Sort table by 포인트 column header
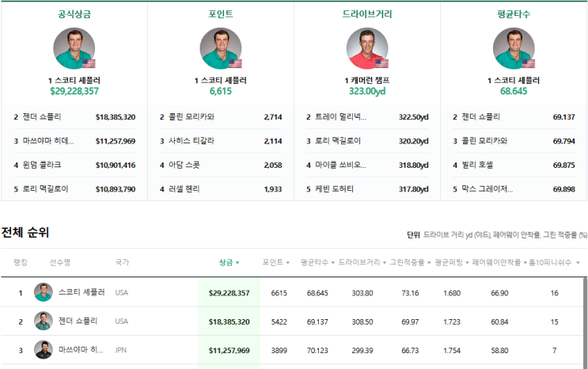The height and width of the screenshot is (369, 588). point(275,262)
